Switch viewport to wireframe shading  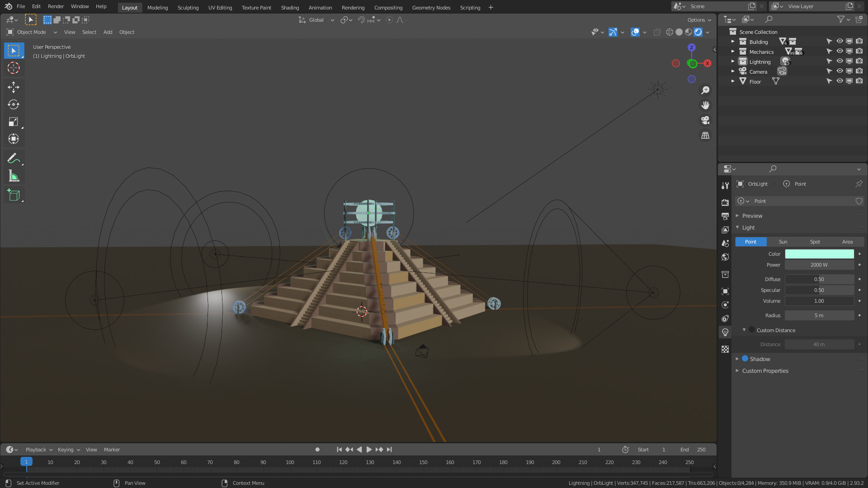669,32
